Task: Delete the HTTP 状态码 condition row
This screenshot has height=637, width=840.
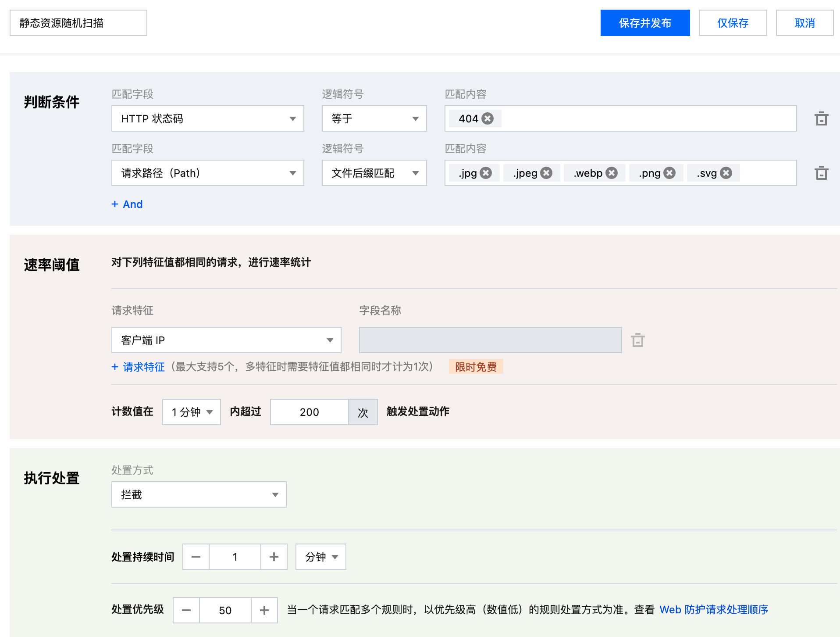Action: coord(821,119)
